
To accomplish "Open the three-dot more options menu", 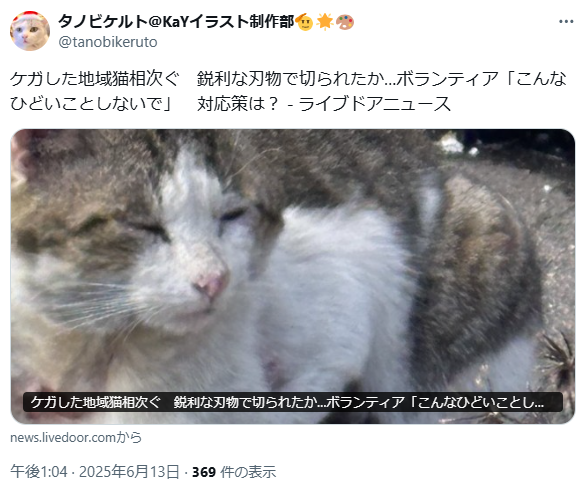I will click(x=566, y=22).
